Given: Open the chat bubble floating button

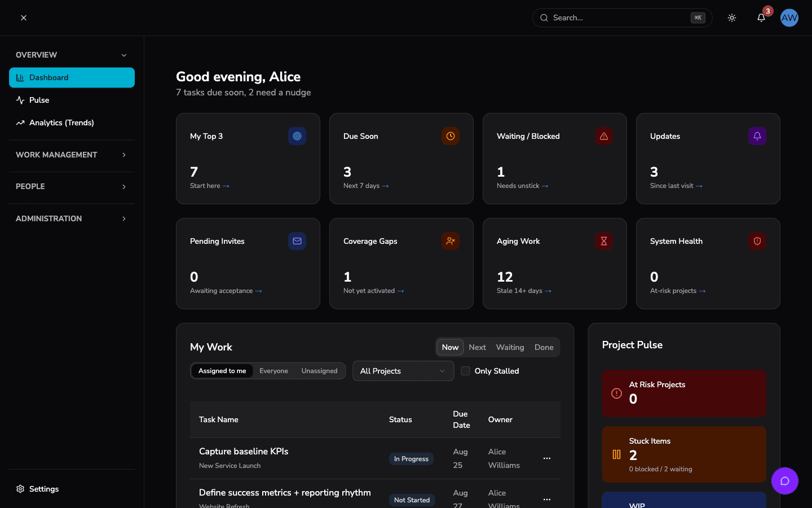Looking at the screenshot, I should pyautogui.click(x=785, y=481).
